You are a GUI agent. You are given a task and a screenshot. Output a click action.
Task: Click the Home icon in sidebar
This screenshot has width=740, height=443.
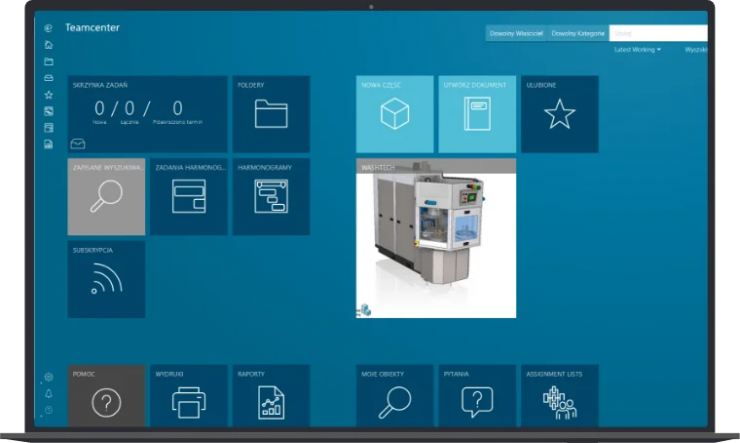tap(49, 45)
